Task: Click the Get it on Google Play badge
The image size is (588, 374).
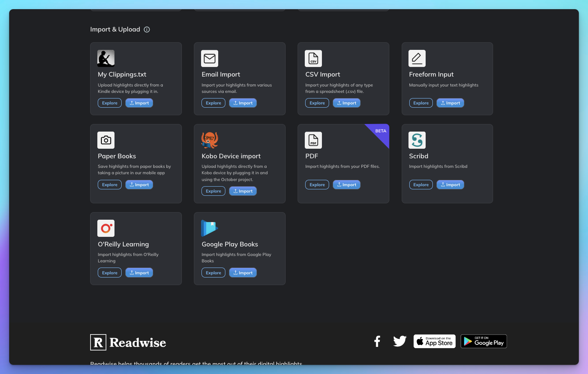Action: coord(483,341)
